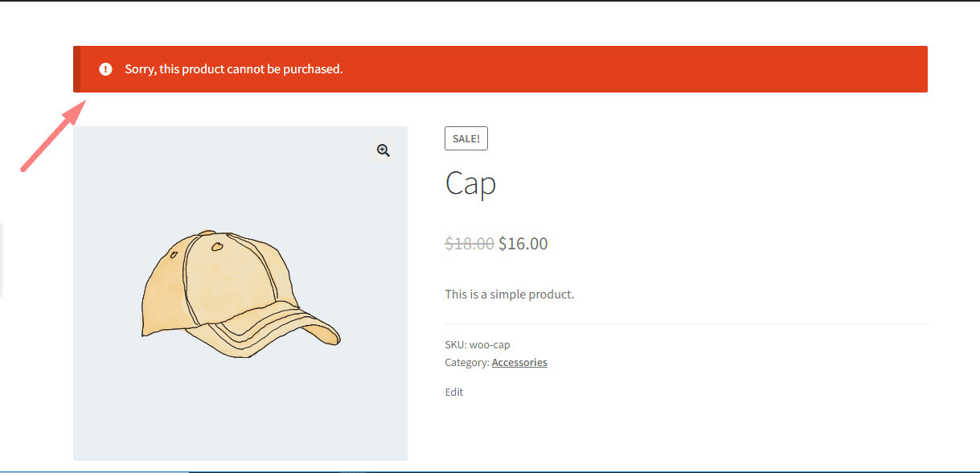Click the "Sorry, this product cannot be purchased." message
980x473 pixels.
pos(234,69)
